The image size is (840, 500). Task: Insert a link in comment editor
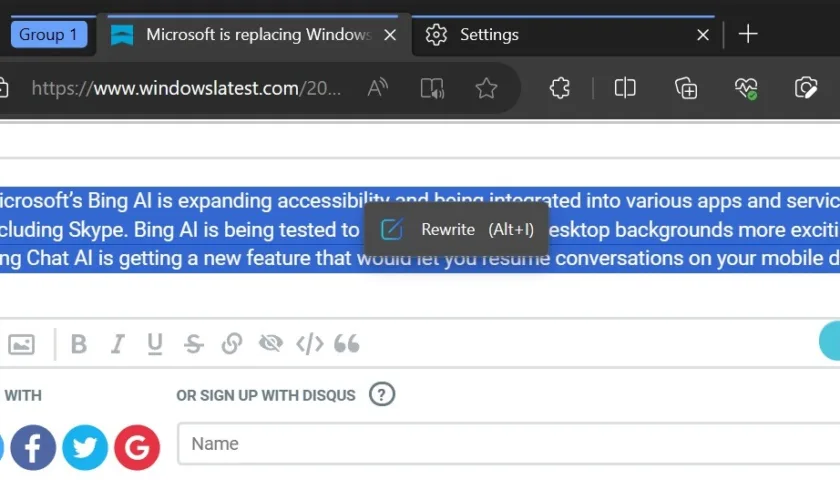tap(232, 344)
